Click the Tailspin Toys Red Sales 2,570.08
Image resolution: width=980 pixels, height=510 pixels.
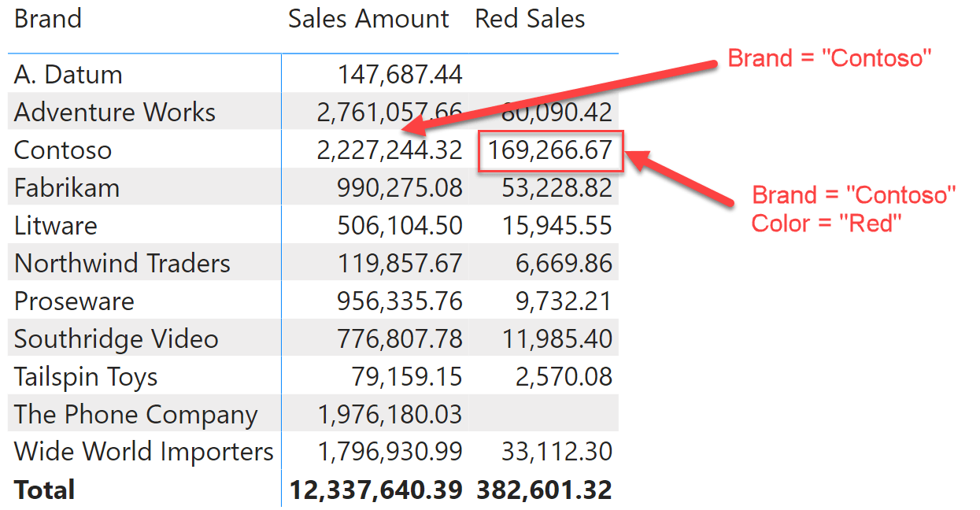(579, 376)
